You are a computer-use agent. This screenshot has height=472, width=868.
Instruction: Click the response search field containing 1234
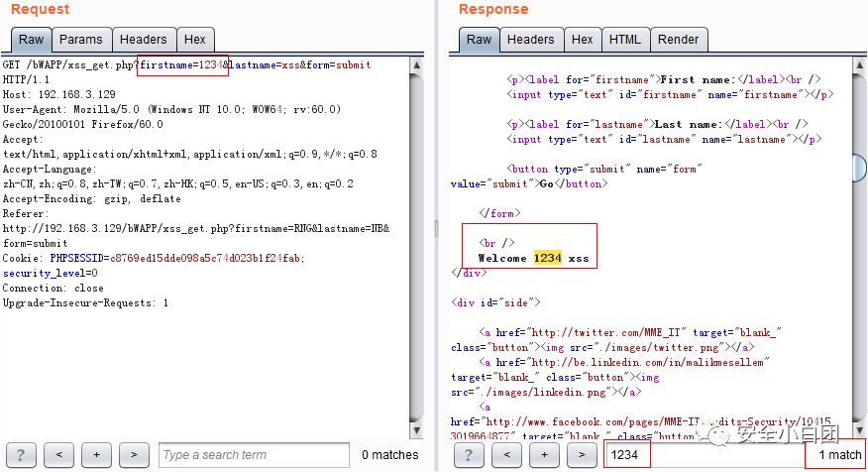704,455
